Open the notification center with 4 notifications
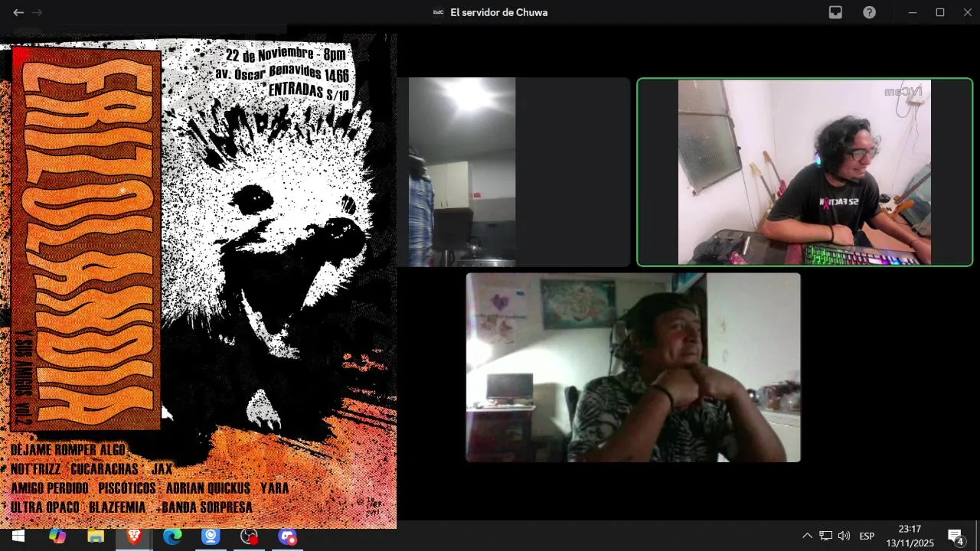Viewport: 980px width, 551px height. tap(955, 536)
